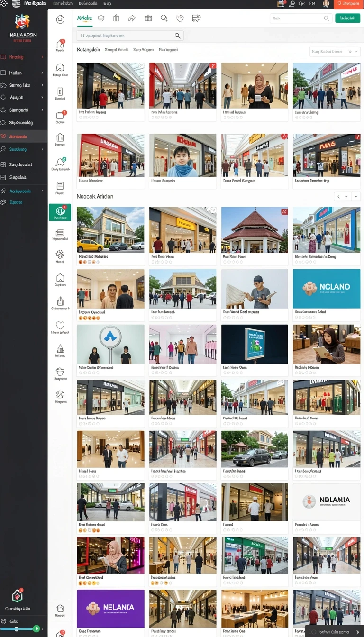Image resolution: width=364 pixels, height=637 pixels.
Task: Open the teal NCLANO logo thumbnail
Action: pos(327,289)
